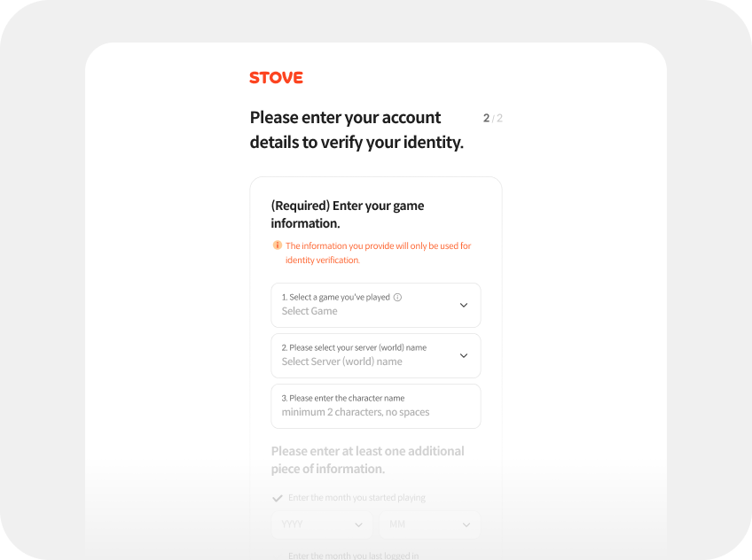The image size is (752, 560).
Task: Click the chevron arrow in the server name field
Action: pos(463,355)
